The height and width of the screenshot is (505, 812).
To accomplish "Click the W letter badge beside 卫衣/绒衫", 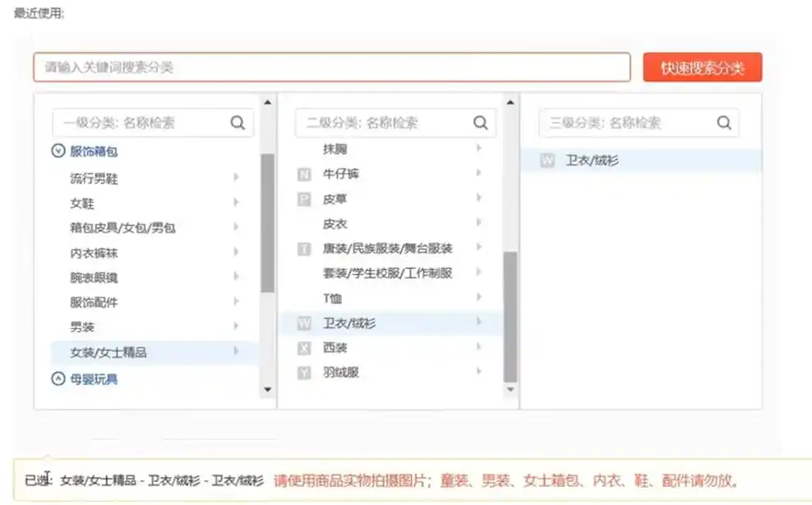I will coord(304,324).
